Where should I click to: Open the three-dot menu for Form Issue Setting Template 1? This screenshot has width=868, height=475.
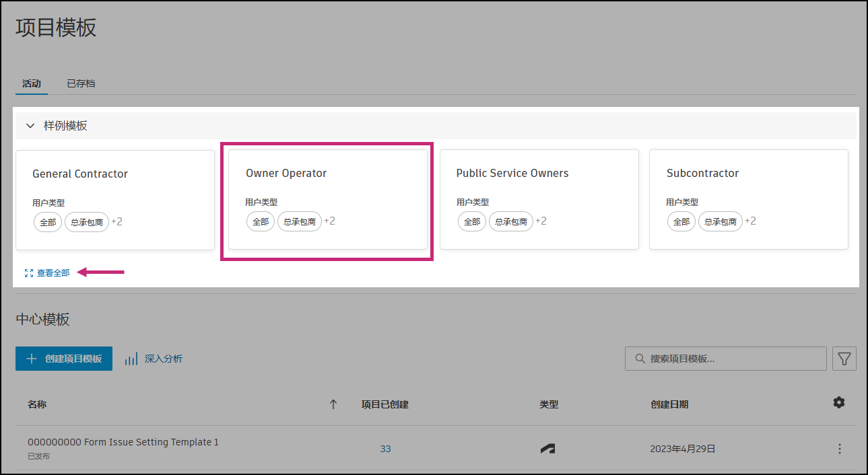tap(839, 449)
